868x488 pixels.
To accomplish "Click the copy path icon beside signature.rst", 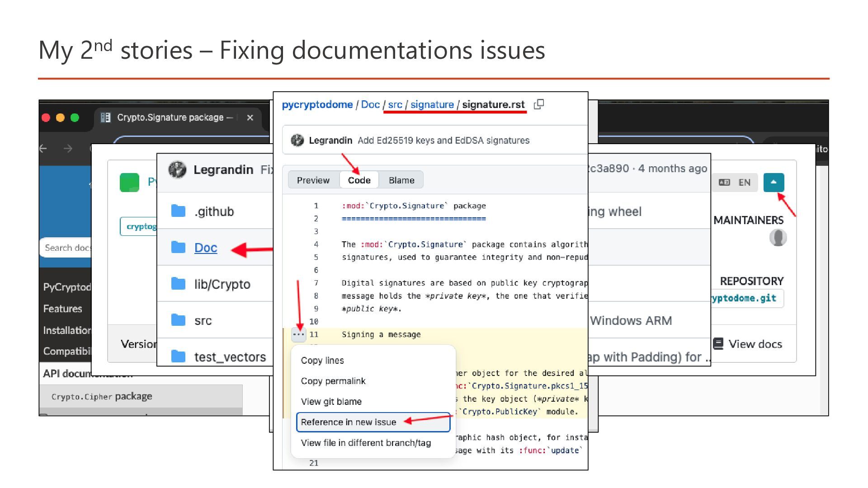I will 538,104.
